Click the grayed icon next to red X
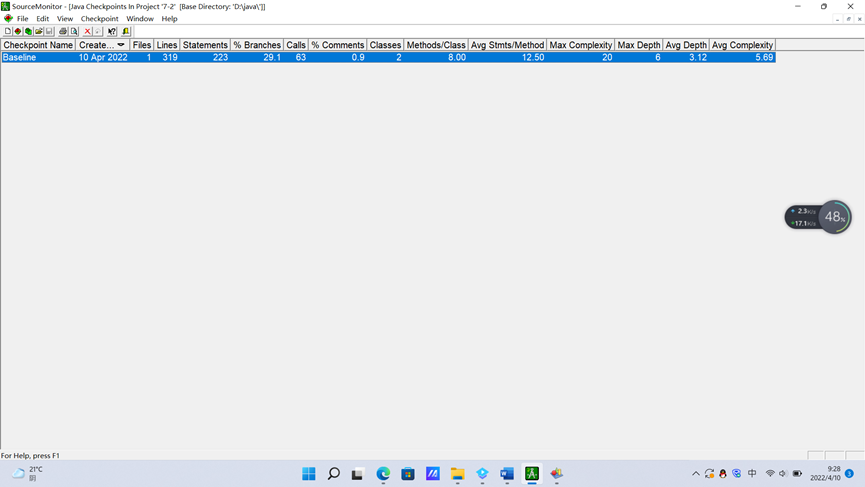 coord(98,31)
